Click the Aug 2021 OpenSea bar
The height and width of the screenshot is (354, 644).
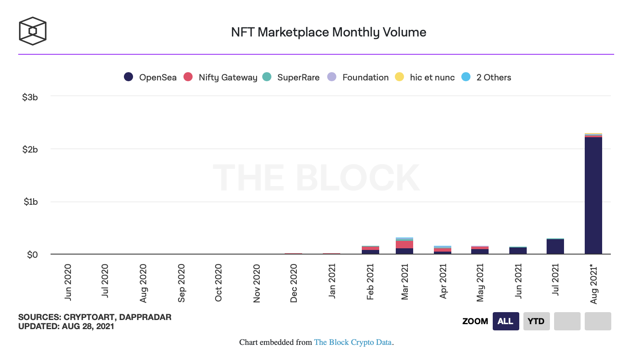593,195
